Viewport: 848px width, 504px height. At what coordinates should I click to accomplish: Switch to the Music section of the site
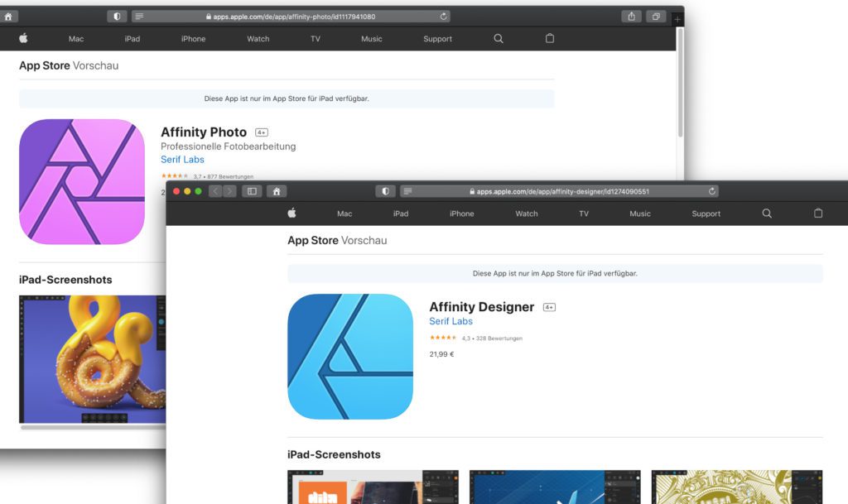tap(639, 213)
